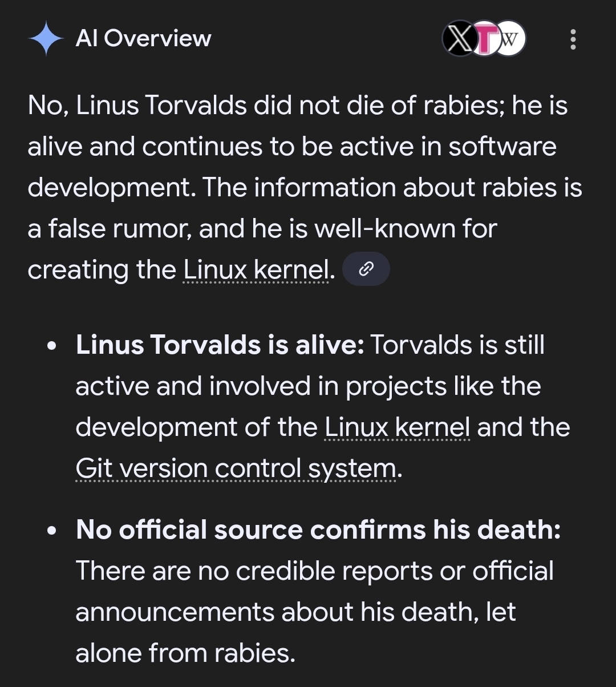This screenshot has height=687, width=616.
Task: Tap the AI Overview heading text
Action: tap(143, 39)
